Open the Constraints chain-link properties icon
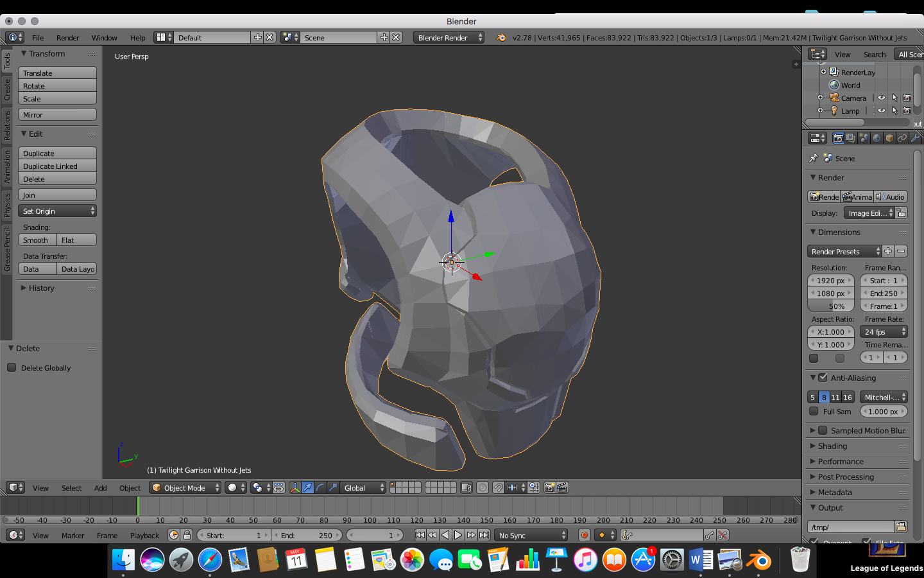The width and height of the screenshot is (924, 578). [902, 138]
